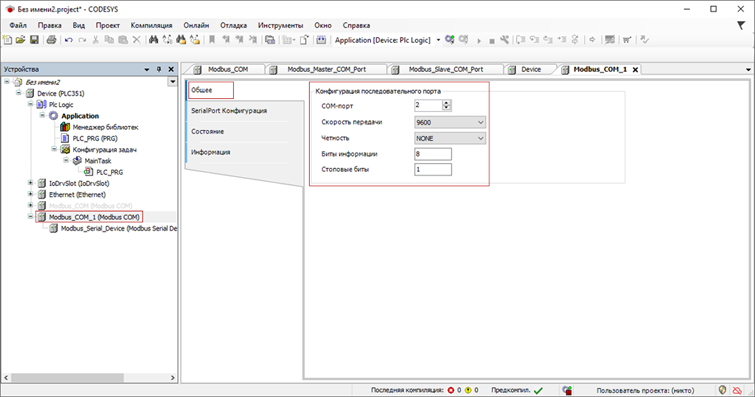Switch to Modbus_Master_COM_Port tab

point(326,69)
